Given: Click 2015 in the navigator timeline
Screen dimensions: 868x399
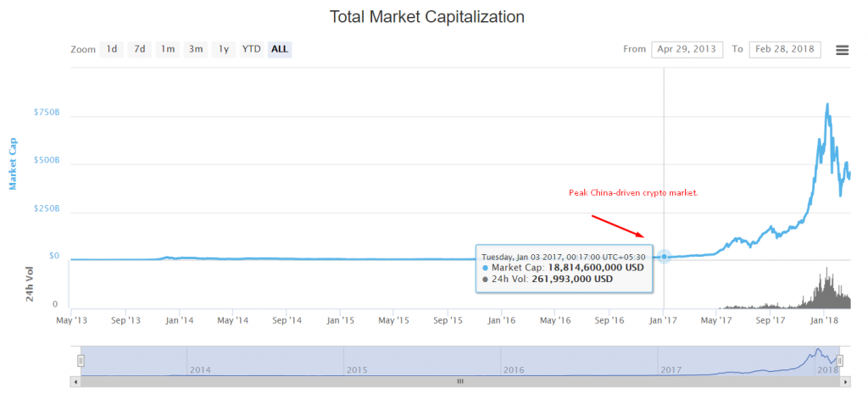Looking at the screenshot, I should pyautogui.click(x=359, y=370).
